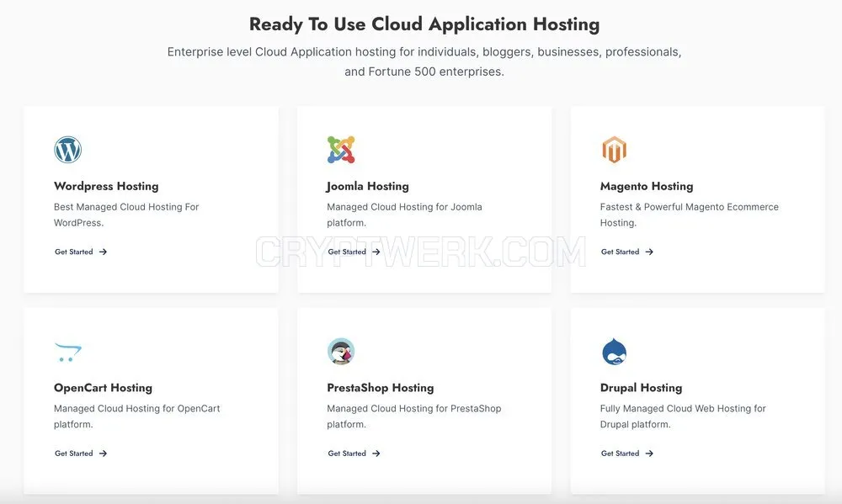Click 'Fully Managed Cloud Web Hosting' Drupal description
The height and width of the screenshot is (504, 842).
(x=683, y=416)
